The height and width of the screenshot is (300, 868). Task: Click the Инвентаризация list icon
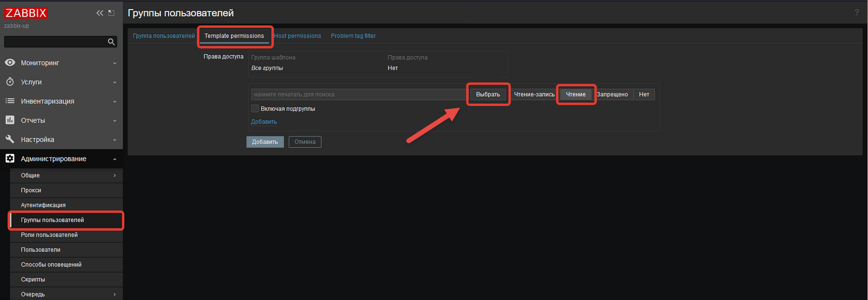(10, 101)
